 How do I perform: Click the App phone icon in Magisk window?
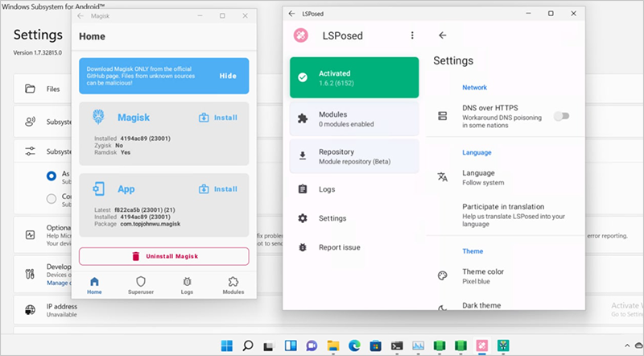98,189
